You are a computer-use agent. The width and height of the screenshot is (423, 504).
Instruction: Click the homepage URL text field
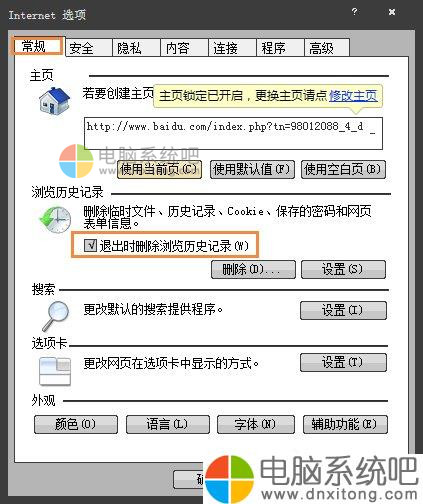click(x=233, y=133)
